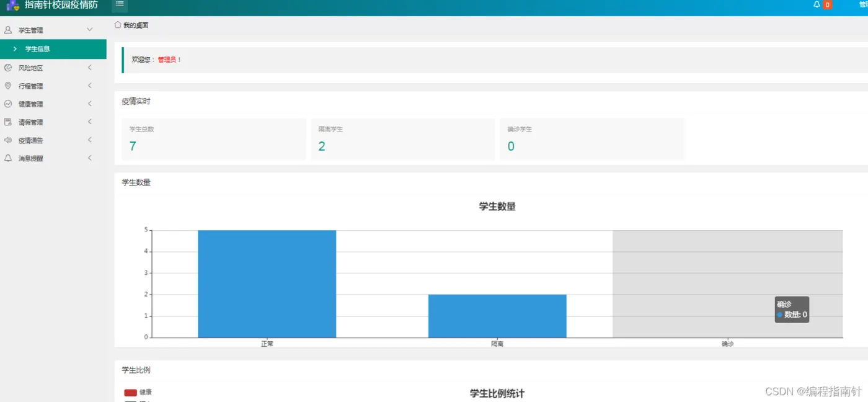Click the 学生总数 card value 7

pyautogui.click(x=133, y=146)
